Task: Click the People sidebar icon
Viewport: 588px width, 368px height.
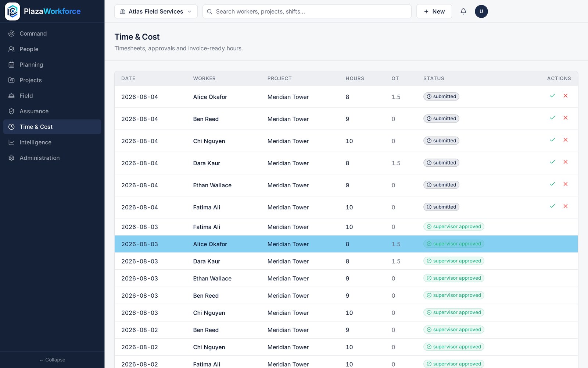Action: (x=11, y=49)
